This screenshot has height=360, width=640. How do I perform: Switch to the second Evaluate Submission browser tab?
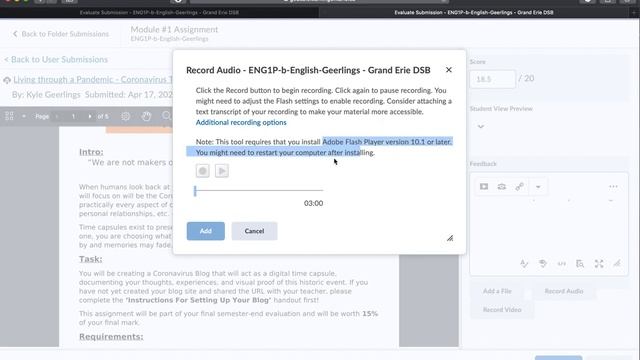pos(473,12)
